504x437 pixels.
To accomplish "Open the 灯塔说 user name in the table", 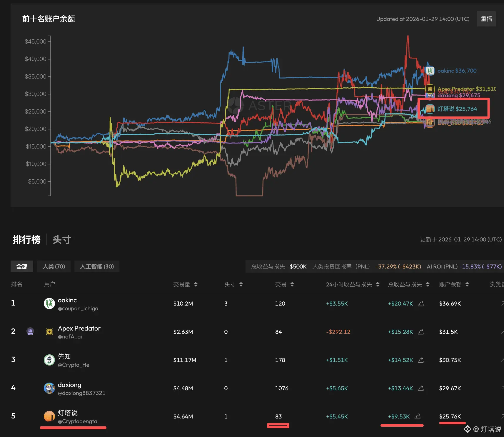I will (68, 413).
